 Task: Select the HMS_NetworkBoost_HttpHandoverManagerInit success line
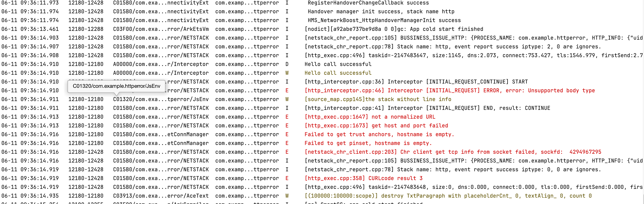[x=384, y=20]
